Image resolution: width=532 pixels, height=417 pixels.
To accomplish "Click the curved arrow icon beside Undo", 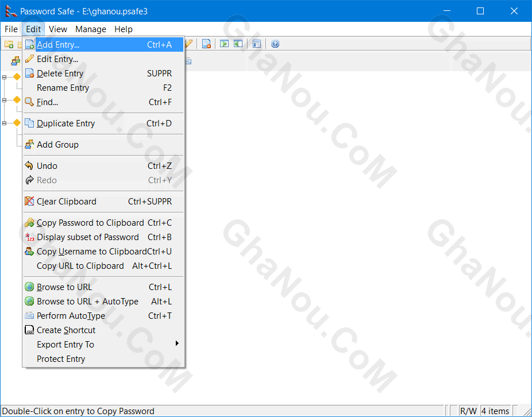I will [x=29, y=166].
